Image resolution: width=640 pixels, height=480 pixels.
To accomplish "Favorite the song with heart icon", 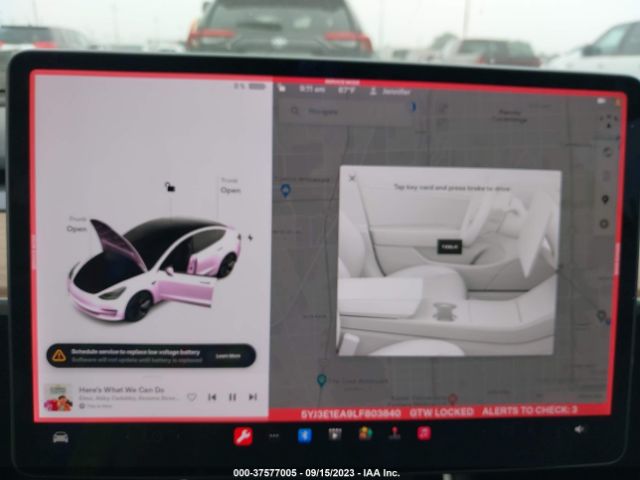I will [x=192, y=397].
